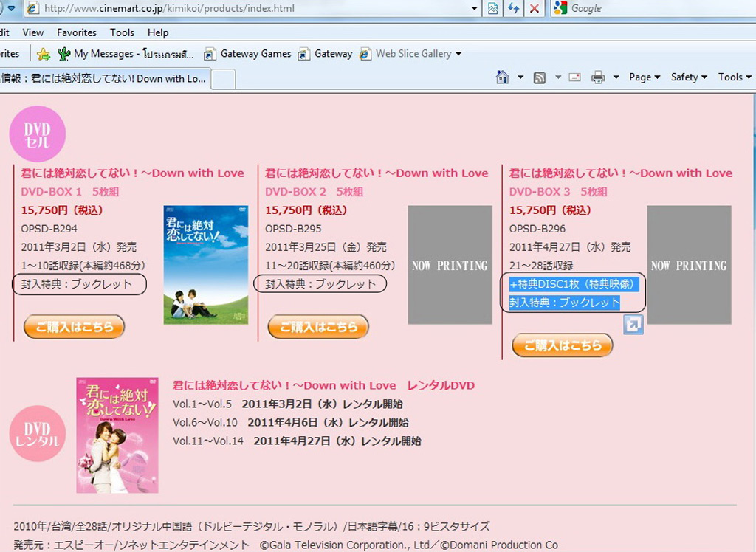Click the product code OPSD-B295

(x=293, y=229)
